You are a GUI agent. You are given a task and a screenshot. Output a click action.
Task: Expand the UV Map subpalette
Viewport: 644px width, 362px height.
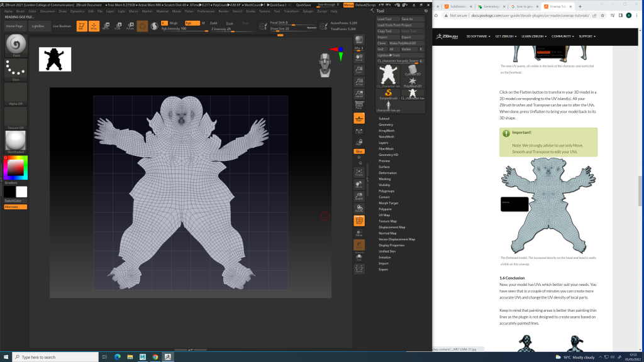point(384,215)
